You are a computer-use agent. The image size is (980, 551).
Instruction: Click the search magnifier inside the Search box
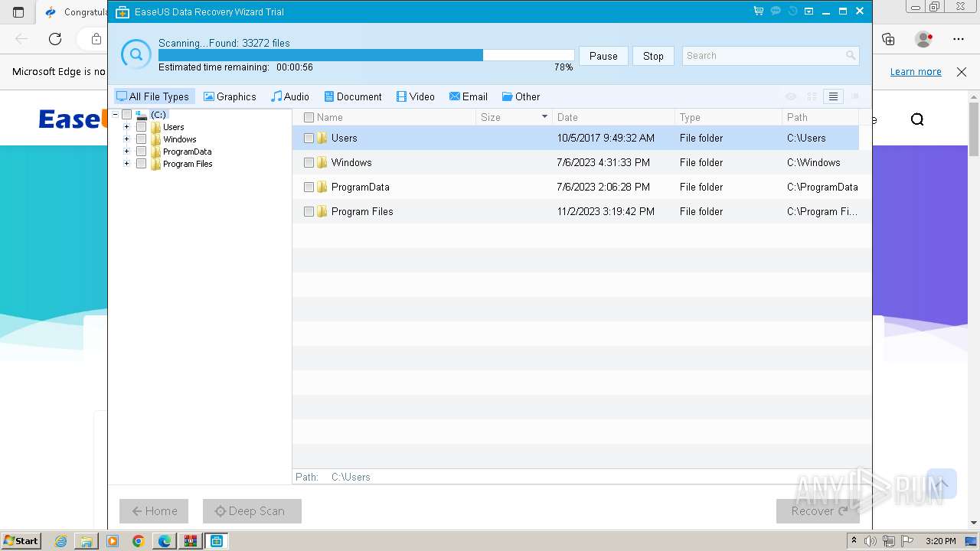click(x=850, y=55)
